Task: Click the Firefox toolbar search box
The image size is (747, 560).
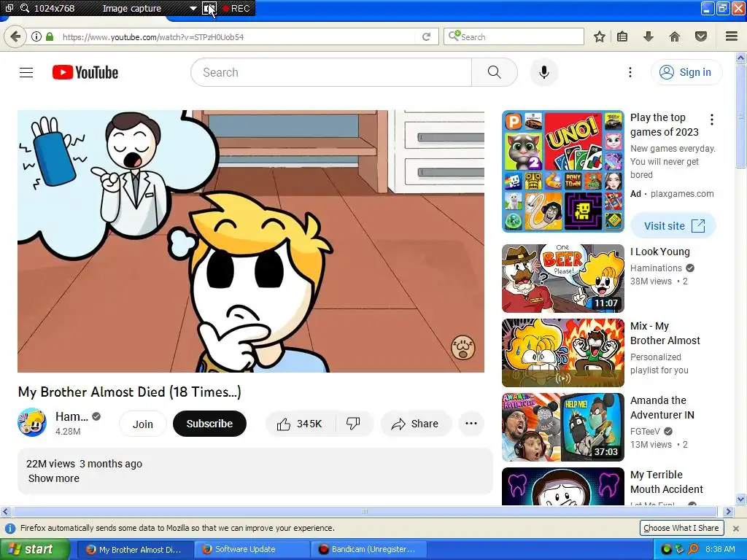Action: [514, 36]
